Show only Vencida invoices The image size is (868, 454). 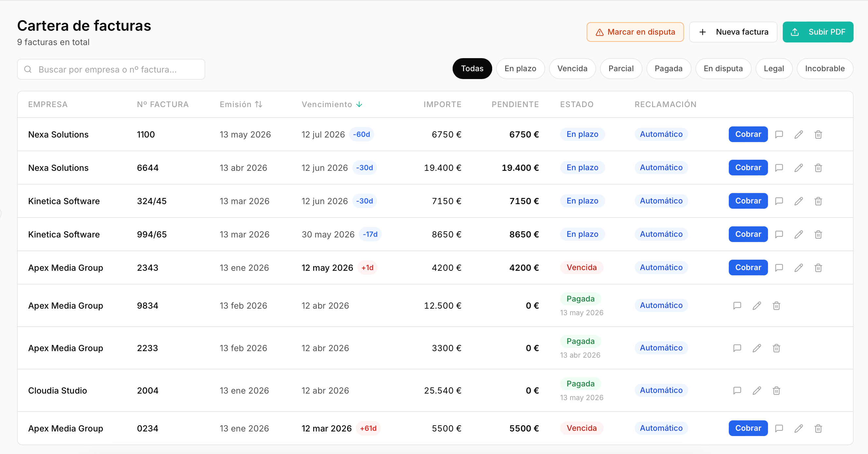pyautogui.click(x=572, y=69)
